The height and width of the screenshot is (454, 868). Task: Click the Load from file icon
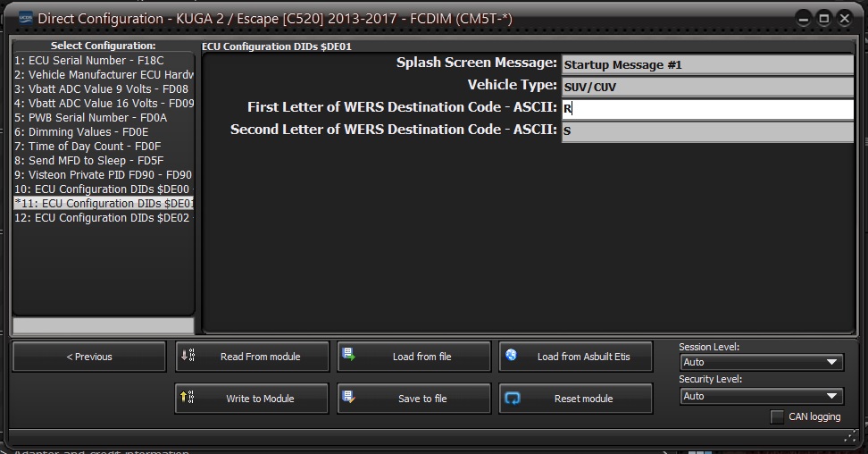349,354
